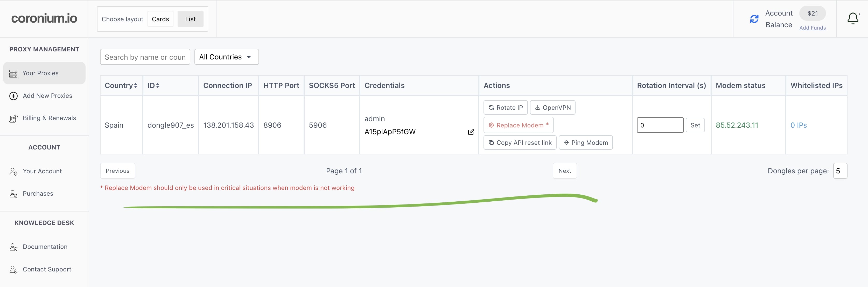The height and width of the screenshot is (287, 868).
Task: Sort table by Country column
Action: 121,86
